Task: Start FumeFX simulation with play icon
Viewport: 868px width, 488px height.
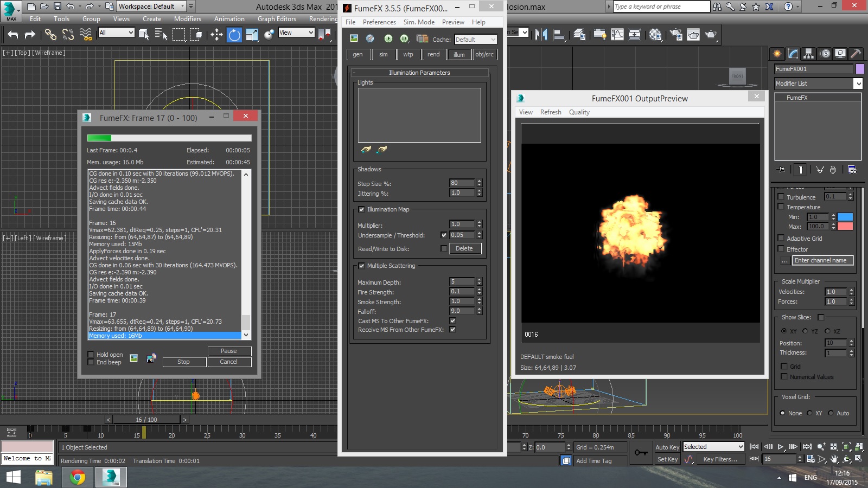Action: tap(388, 38)
